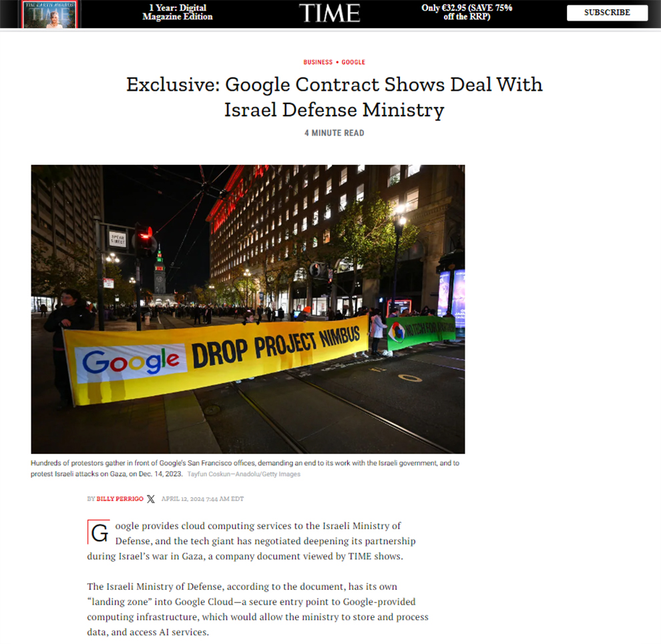Open the BUSINESS category link
661x644 pixels.
tap(318, 62)
